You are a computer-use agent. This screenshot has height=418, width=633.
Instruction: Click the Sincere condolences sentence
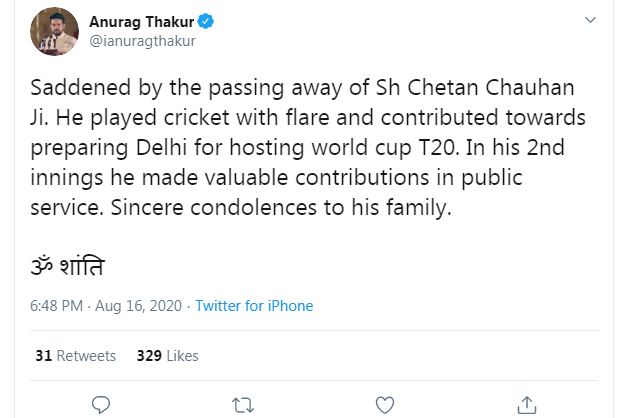point(281,208)
